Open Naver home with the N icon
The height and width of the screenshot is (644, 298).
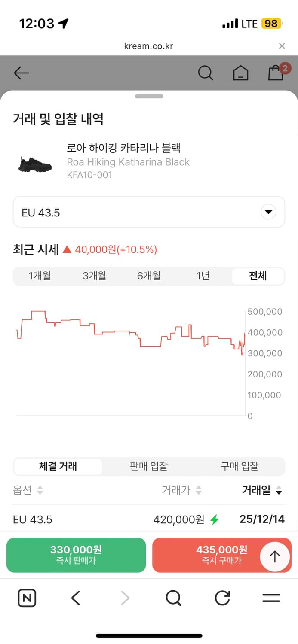coord(27,598)
